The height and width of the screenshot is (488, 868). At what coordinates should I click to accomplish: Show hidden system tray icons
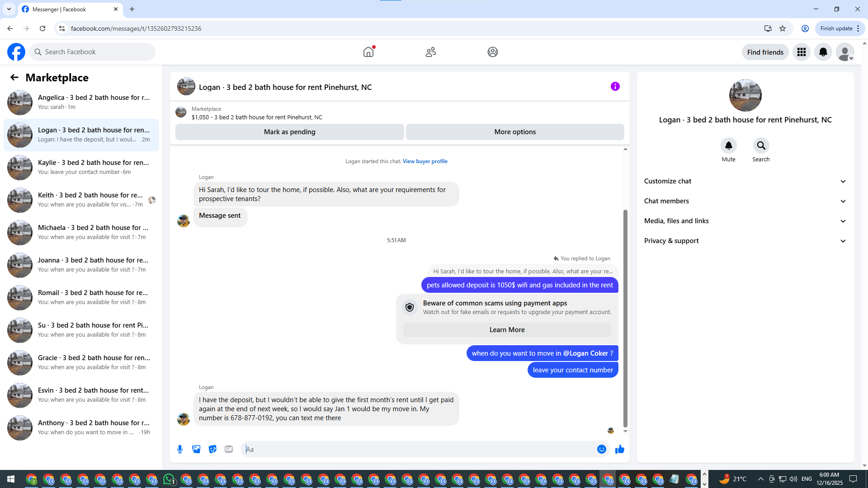pyautogui.click(x=760, y=479)
